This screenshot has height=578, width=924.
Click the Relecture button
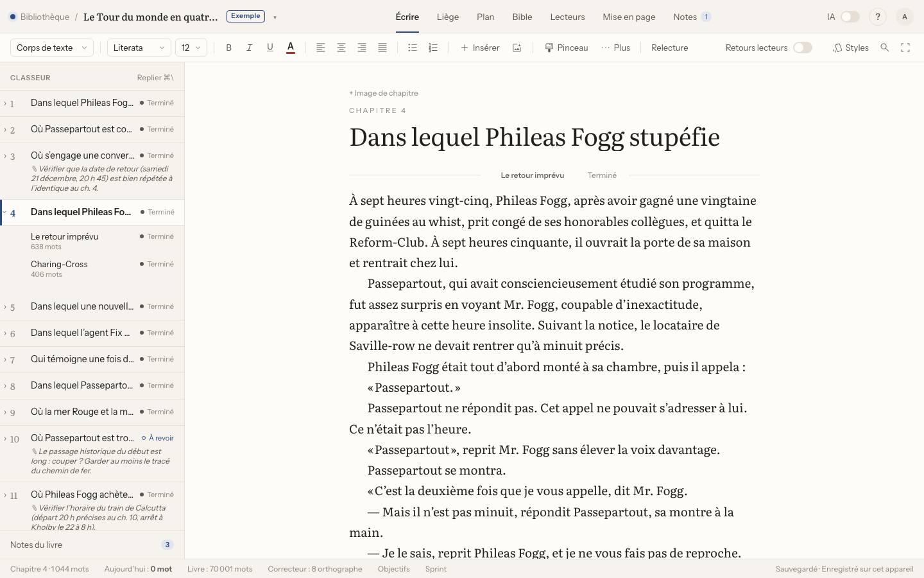pyautogui.click(x=669, y=48)
